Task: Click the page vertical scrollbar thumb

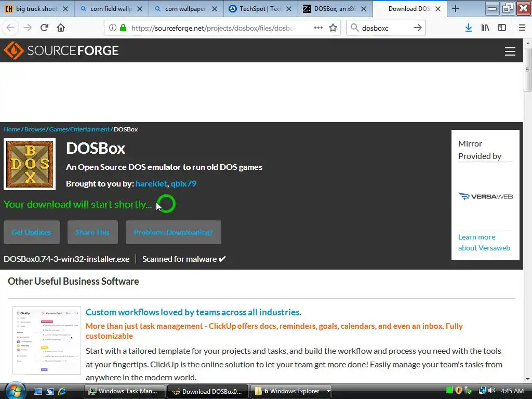Action: (527, 70)
